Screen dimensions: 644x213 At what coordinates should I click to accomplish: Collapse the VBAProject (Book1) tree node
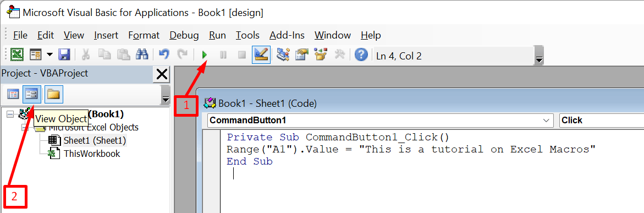(x=10, y=114)
